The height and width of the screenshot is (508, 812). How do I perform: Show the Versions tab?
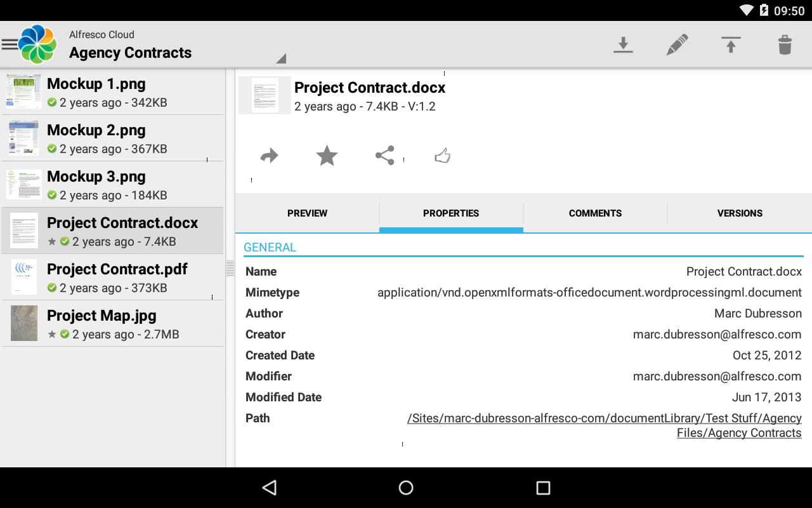click(740, 213)
